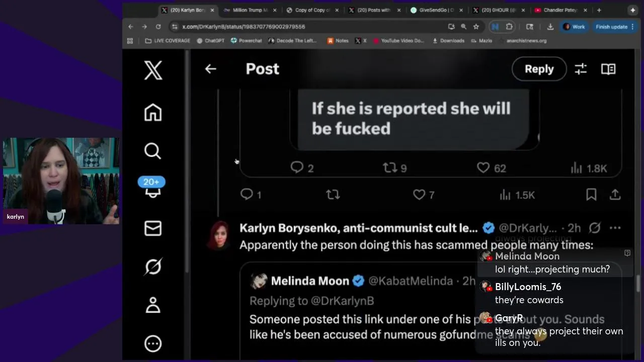Open the ChatGPT bookmark
The image size is (644, 362).
pos(211,41)
